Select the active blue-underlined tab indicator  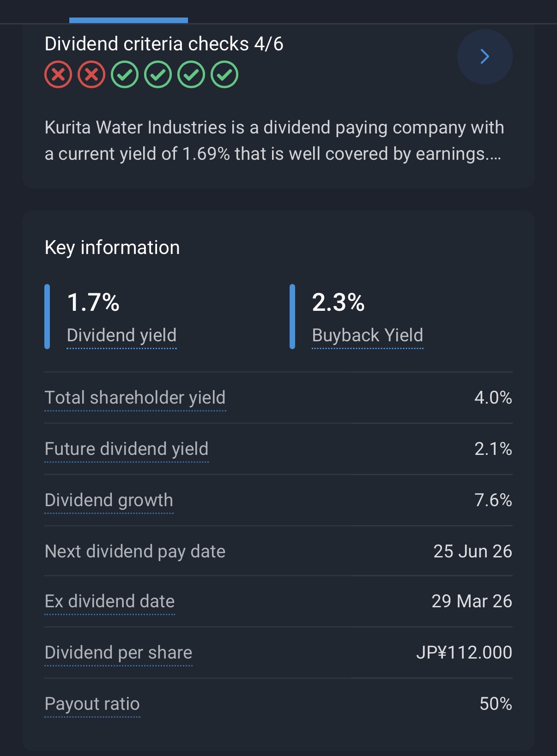point(128,20)
